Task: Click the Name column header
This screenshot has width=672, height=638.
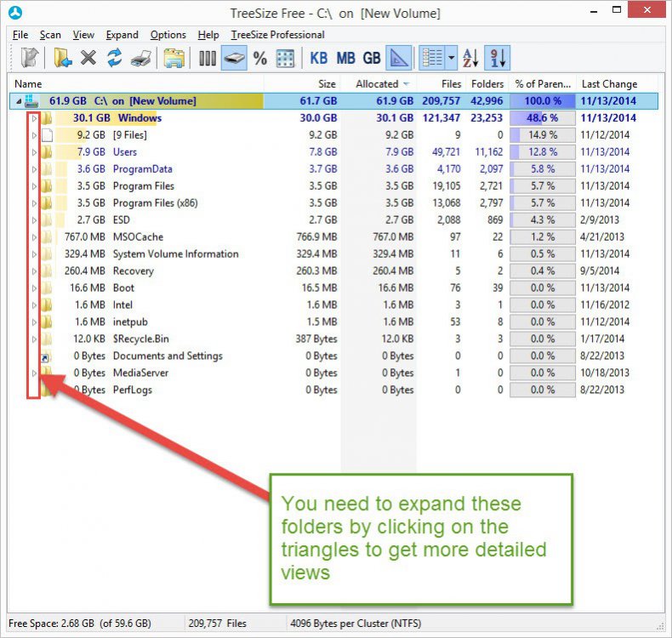Action: point(136,84)
